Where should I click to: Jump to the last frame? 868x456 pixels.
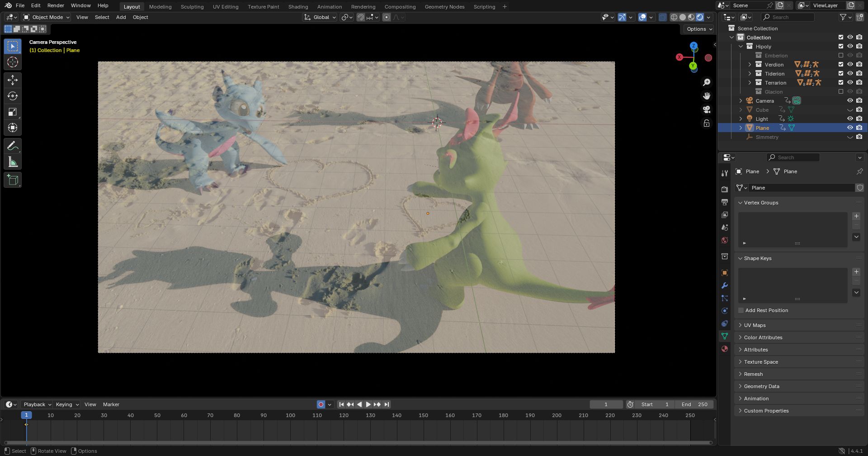387,404
